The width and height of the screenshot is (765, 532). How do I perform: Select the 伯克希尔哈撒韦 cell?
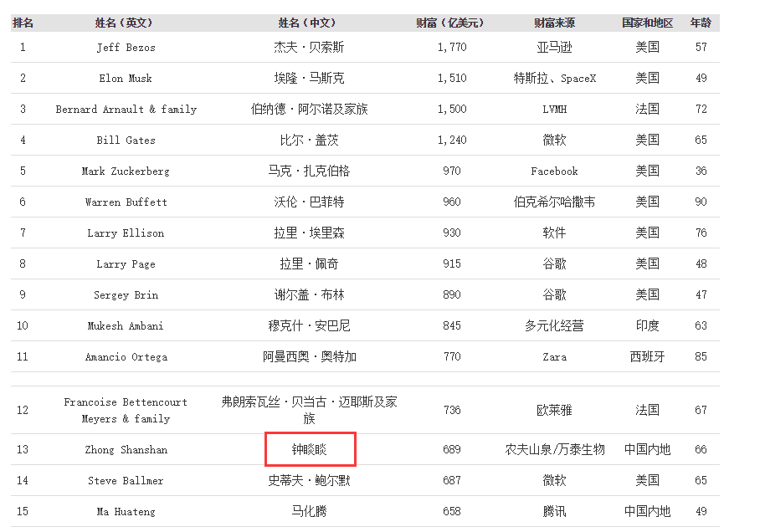tap(554, 202)
